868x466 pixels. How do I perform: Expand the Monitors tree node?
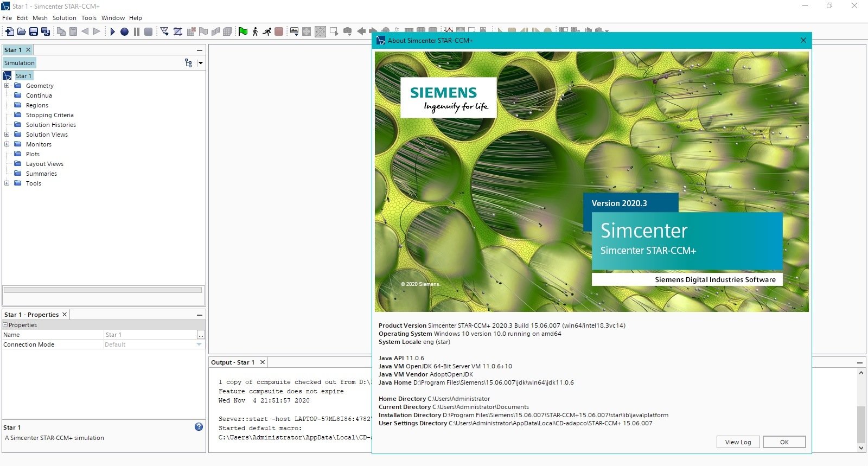7,144
